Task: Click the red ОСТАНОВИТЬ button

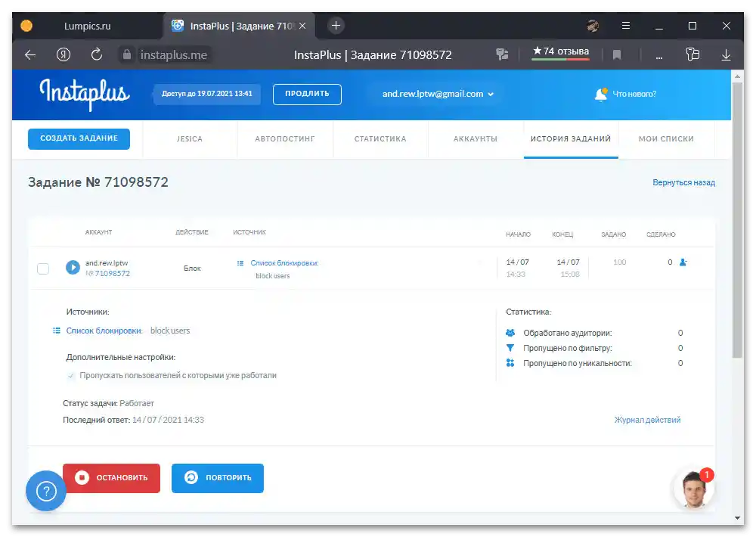Action: click(111, 478)
